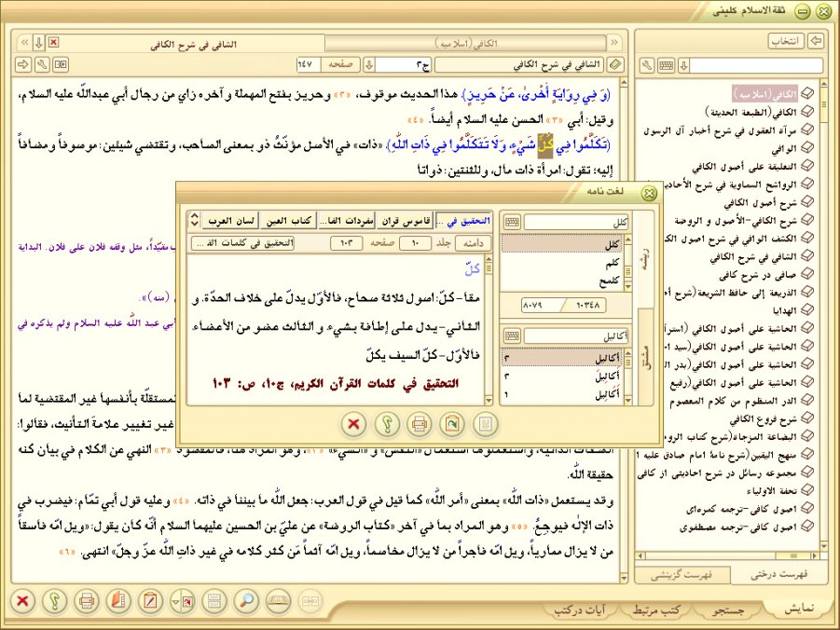Switch to the جستجو bottom tab

point(729,609)
